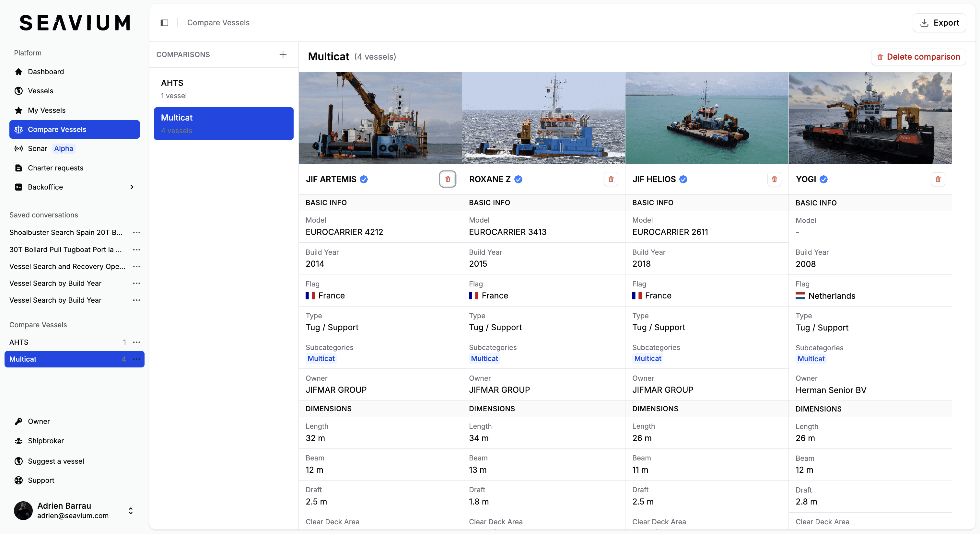
Task: Switch to the AHTS comparison
Action: coord(223,88)
